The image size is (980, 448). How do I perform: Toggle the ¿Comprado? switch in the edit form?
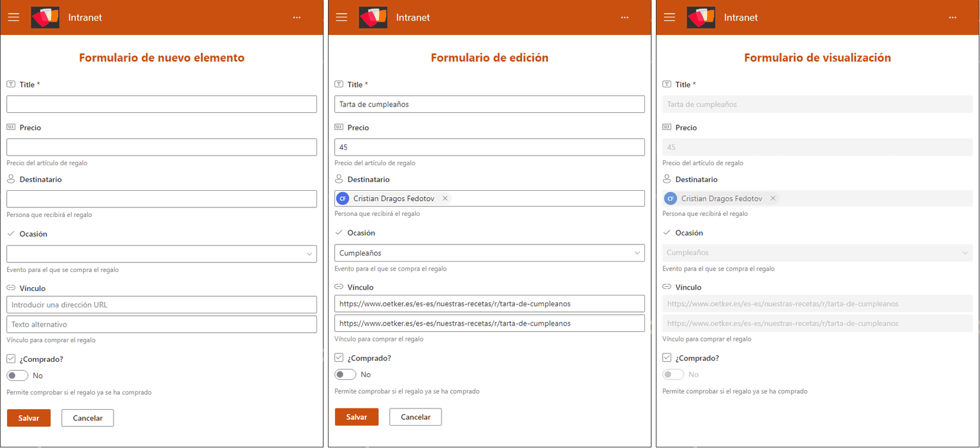345,374
